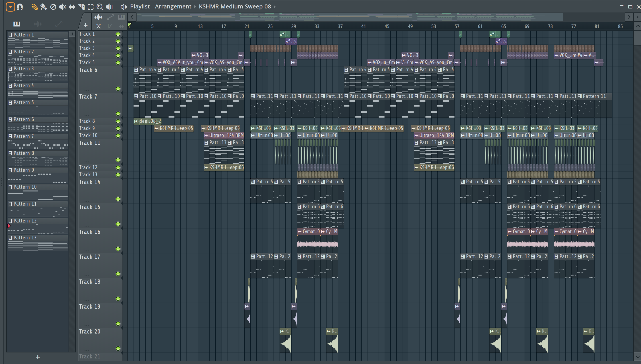Click bar 57 on the timeline ruler
The height and width of the screenshot is (364, 641).
pos(457,26)
